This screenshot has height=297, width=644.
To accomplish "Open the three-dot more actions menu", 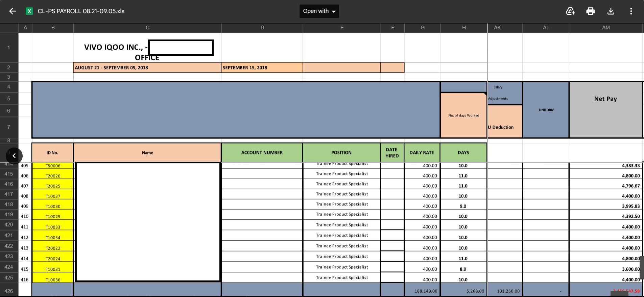I will coord(631,11).
